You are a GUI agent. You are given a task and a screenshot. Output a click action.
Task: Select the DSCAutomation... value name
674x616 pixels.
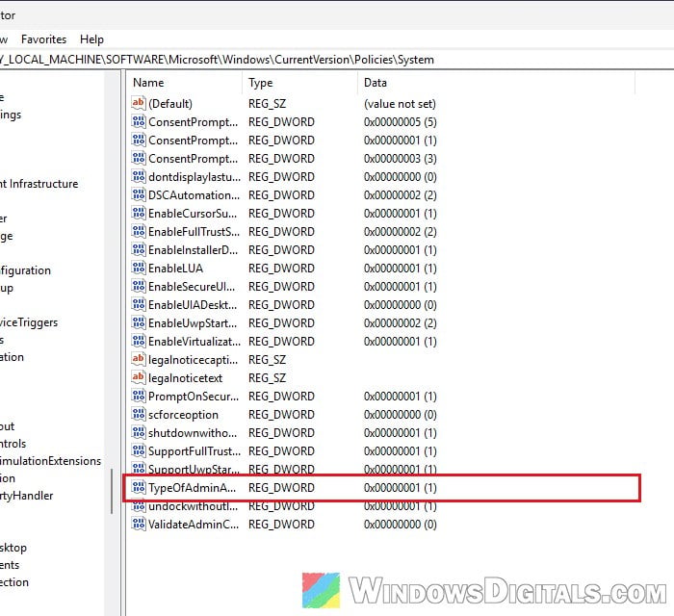tap(194, 195)
